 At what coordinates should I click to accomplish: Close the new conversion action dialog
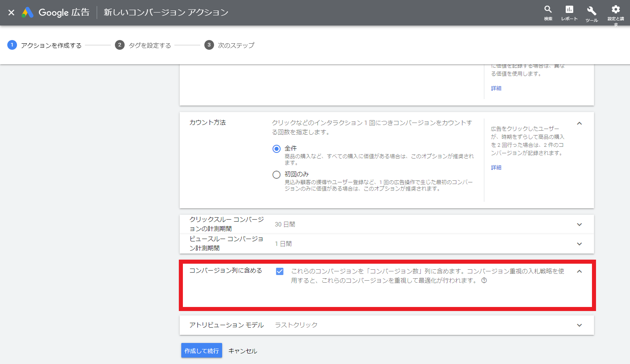11,13
